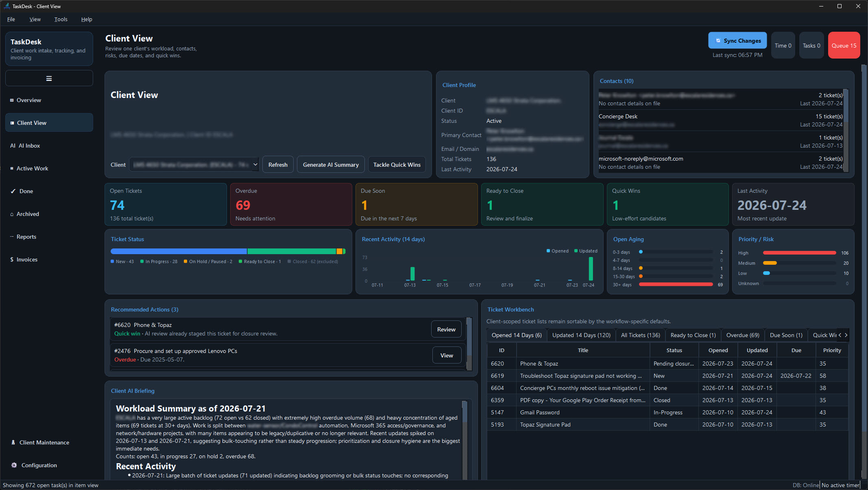Switch to Overdue (69) tab
This screenshot has width=868, height=490.
pos(743,335)
